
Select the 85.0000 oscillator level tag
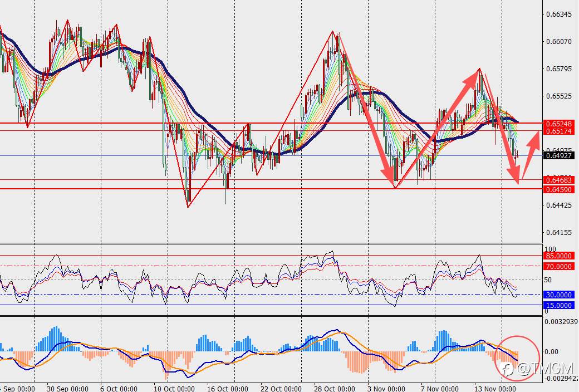click(x=559, y=256)
